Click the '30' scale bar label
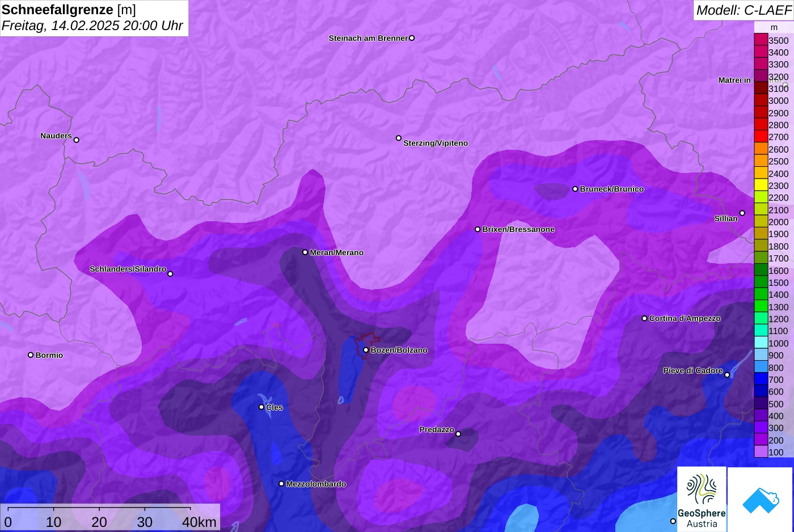This screenshot has width=794, height=532. click(145, 522)
